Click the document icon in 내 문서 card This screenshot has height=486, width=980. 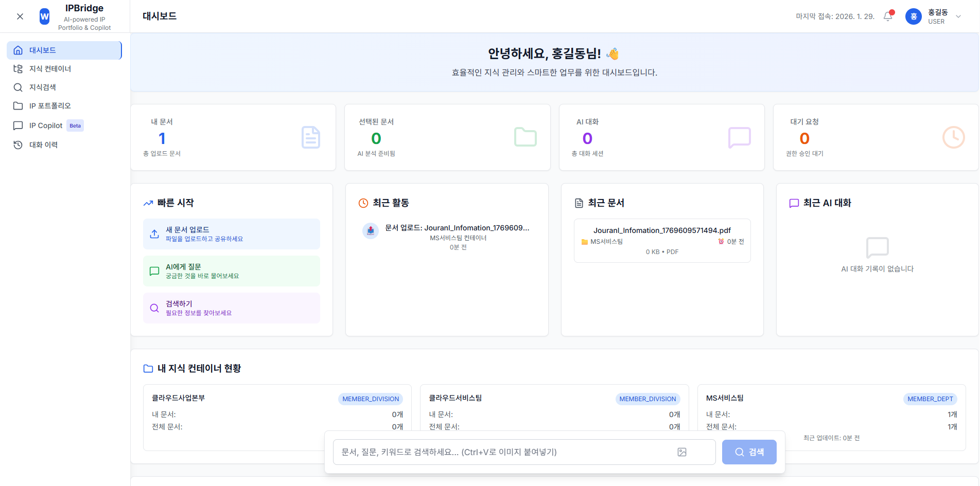[310, 137]
